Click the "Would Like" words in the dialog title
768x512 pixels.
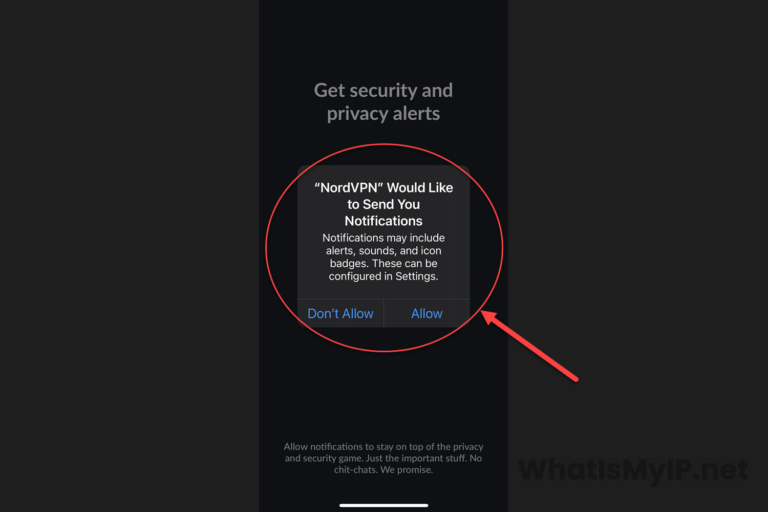point(420,188)
